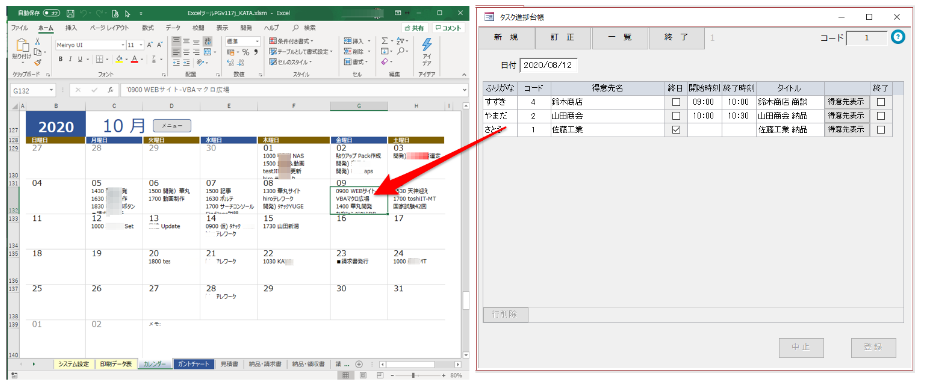Click the zoom in plus icon
The height and width of the screenshot is (387, 926).
tap(444, 376)
